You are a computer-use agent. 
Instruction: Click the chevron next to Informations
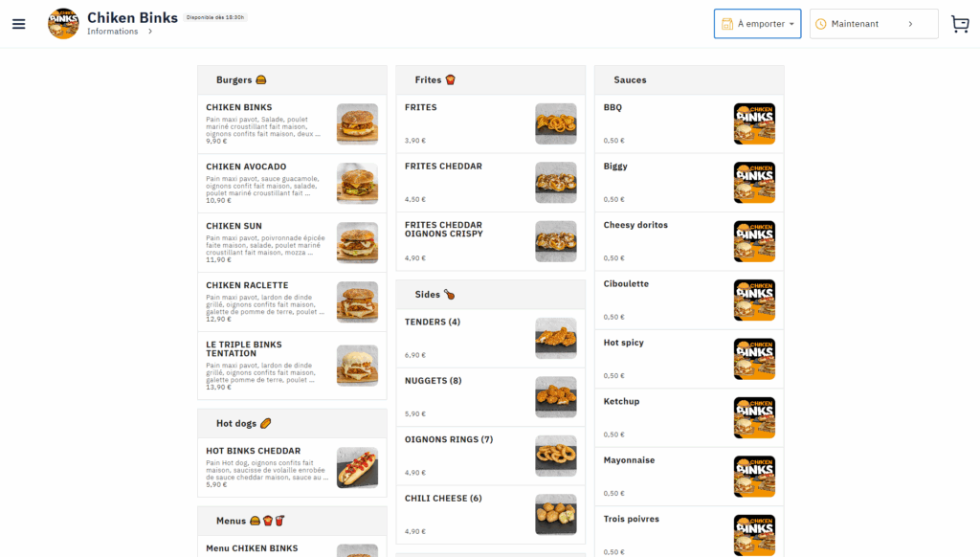click(x=150, y=32)
